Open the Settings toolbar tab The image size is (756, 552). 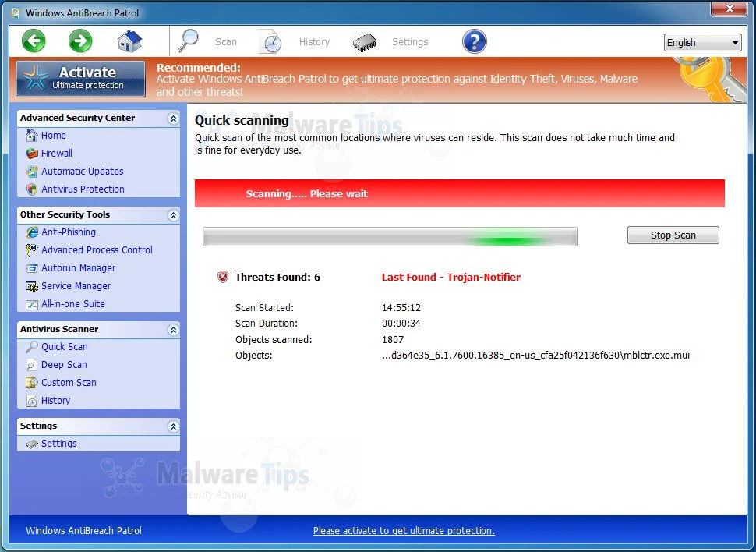[x=410, y=42]
